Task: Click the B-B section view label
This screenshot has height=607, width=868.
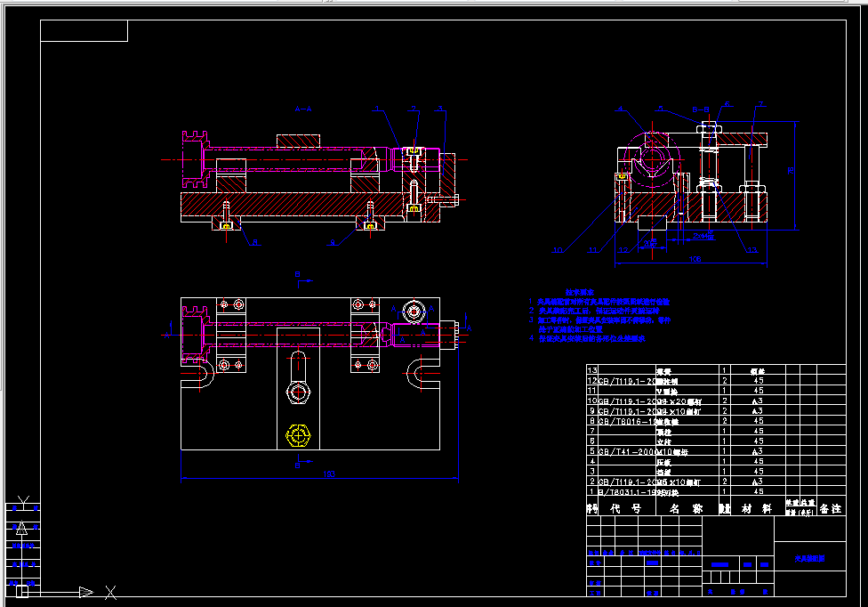Action: [700, 109]
